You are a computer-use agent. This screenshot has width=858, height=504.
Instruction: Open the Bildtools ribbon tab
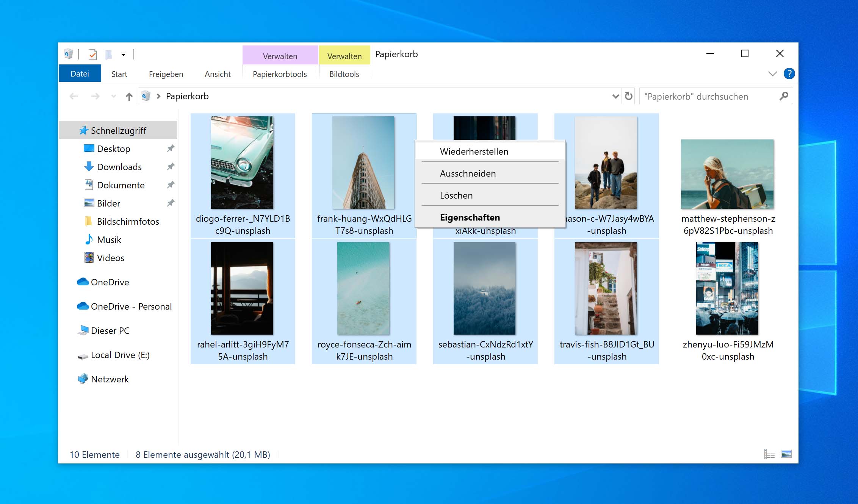click(344, 74)
